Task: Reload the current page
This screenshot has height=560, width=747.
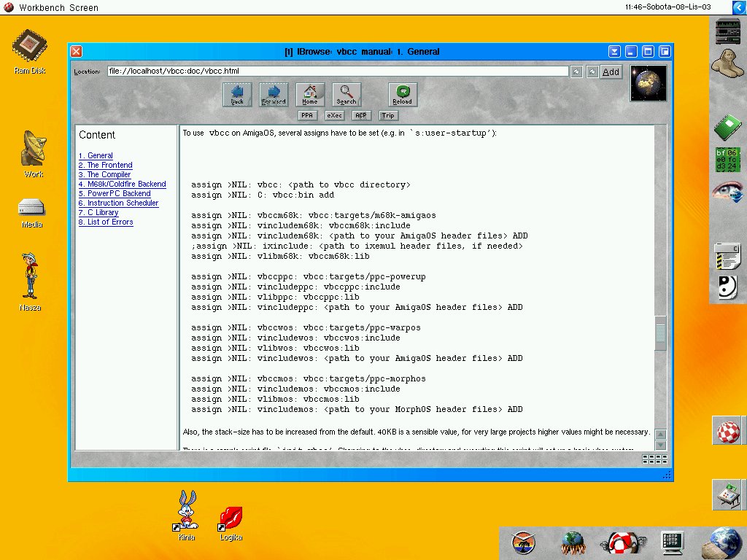Action: tap(403, 95)
